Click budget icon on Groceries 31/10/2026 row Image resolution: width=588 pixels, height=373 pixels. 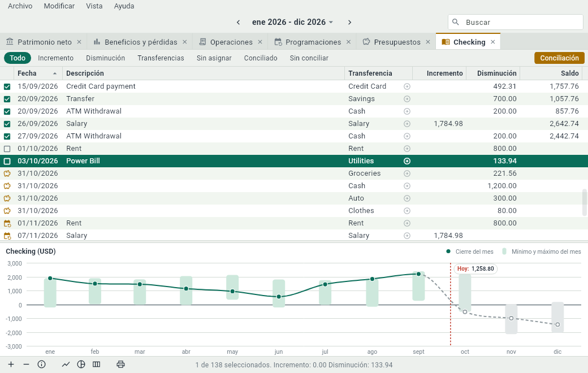pos(7,174)
